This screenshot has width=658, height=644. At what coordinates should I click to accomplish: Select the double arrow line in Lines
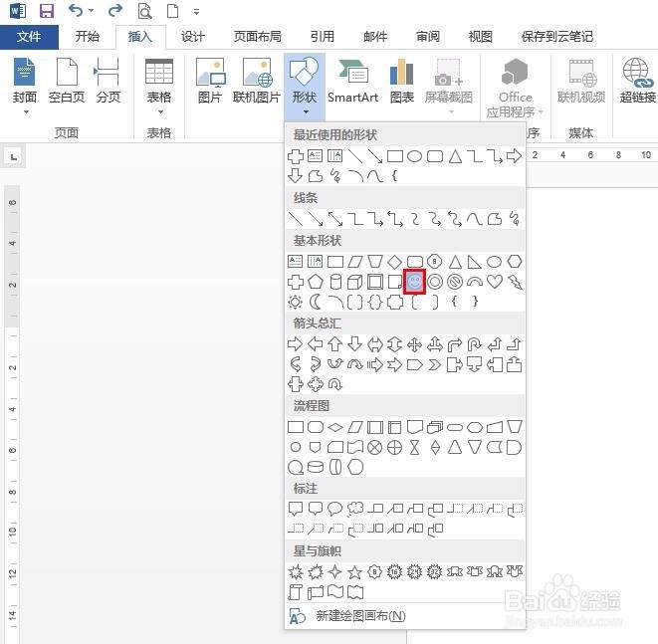(x=335, y=219)
